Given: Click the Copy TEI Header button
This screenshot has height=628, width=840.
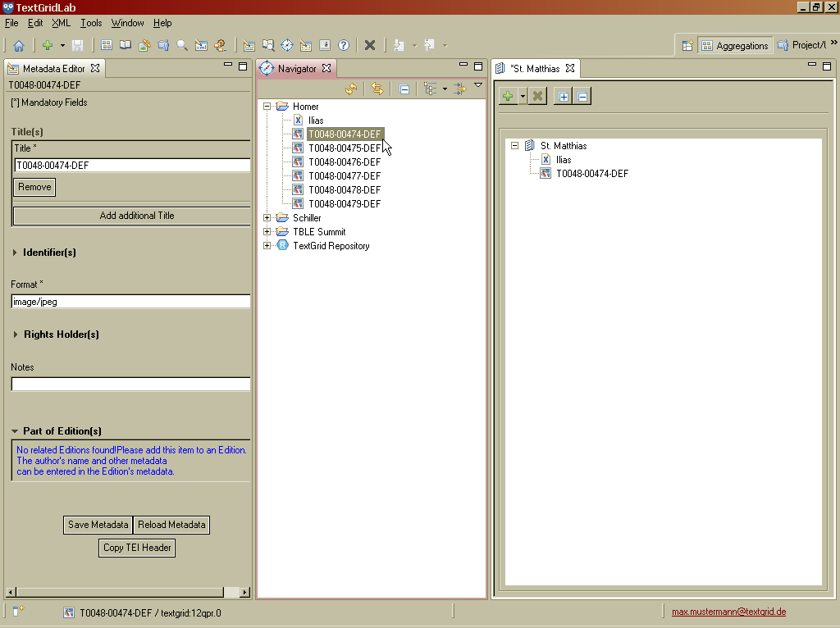Looking at the screenshot, I should pyautogui.click(x=138, y=548).
